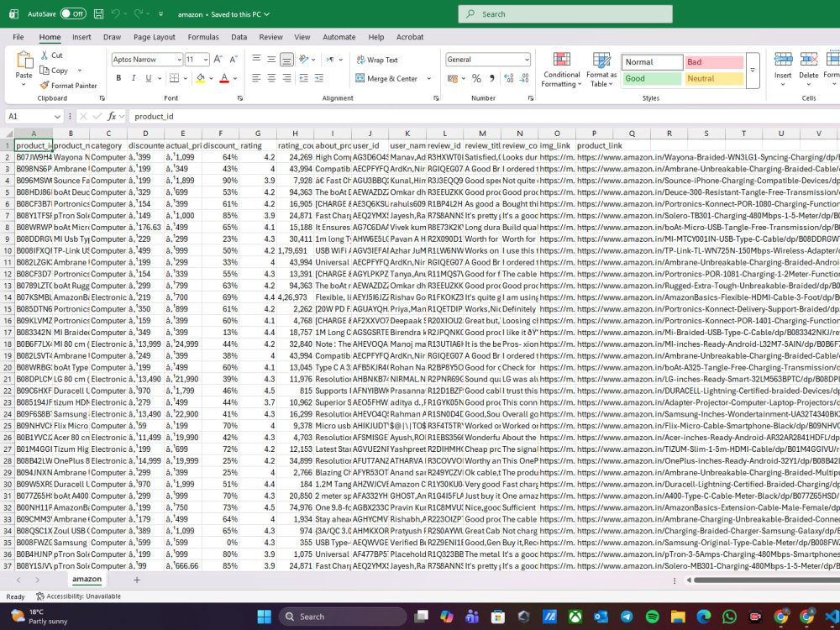Toggle Align Left

tap(256, 78)
